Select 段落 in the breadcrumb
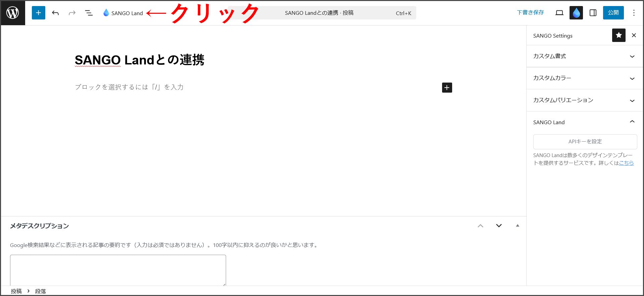Image resolution: width=644 pixels, height=296 pixels. 41,291
